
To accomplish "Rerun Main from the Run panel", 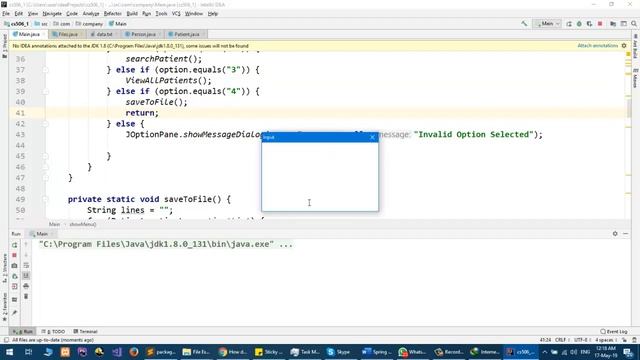I will (x=15, y=245).
